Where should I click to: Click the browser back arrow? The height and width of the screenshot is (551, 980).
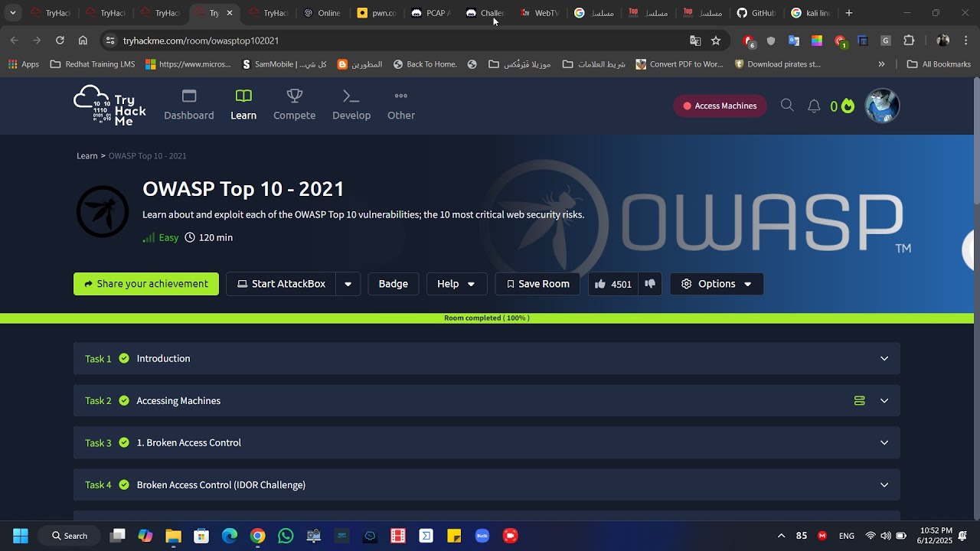coord(15,41)
